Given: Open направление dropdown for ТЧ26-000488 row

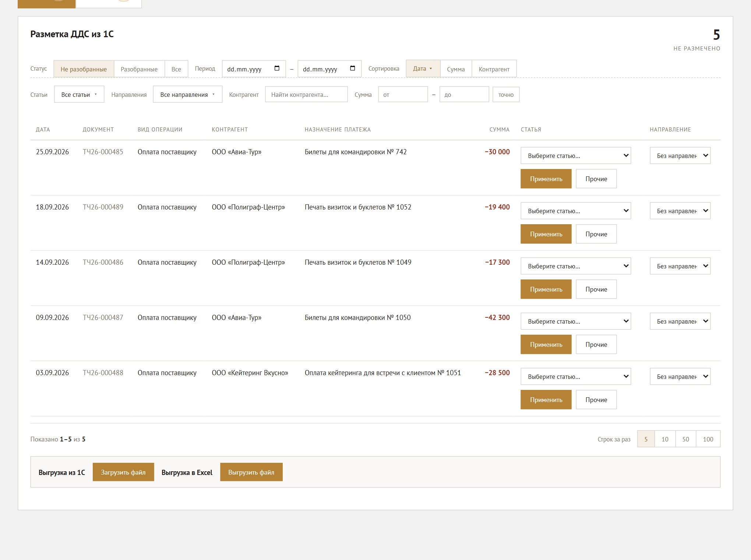Looking at the screenshot, I should (680, 377).
